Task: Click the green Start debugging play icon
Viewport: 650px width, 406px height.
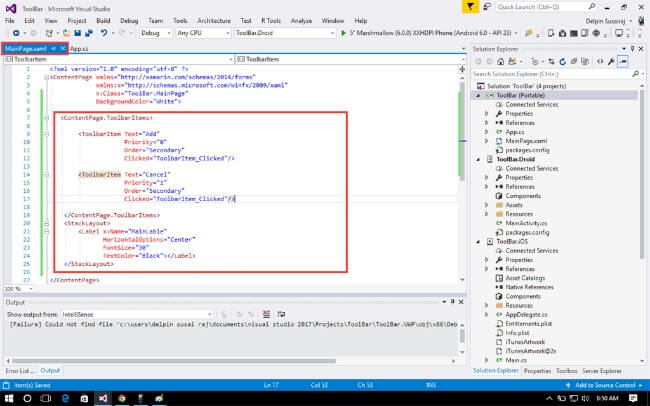Action: (x=343, y=33)
